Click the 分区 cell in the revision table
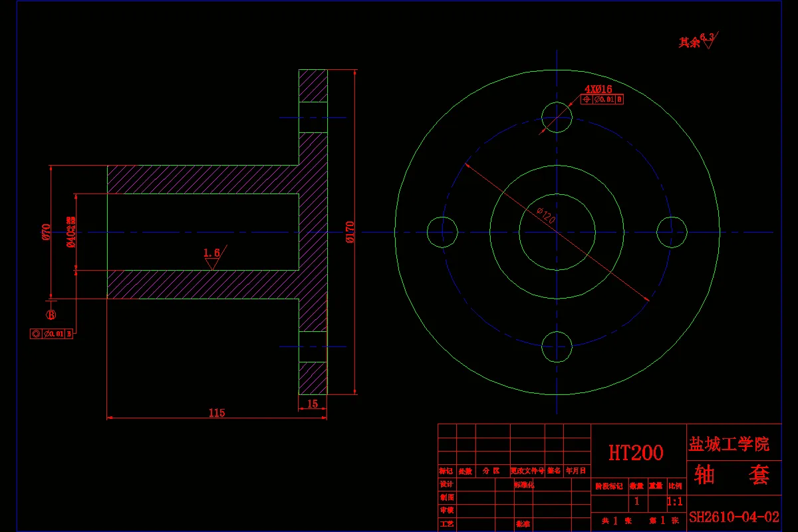This screenshot has width=798, height=532. click(x=491, y=471)
